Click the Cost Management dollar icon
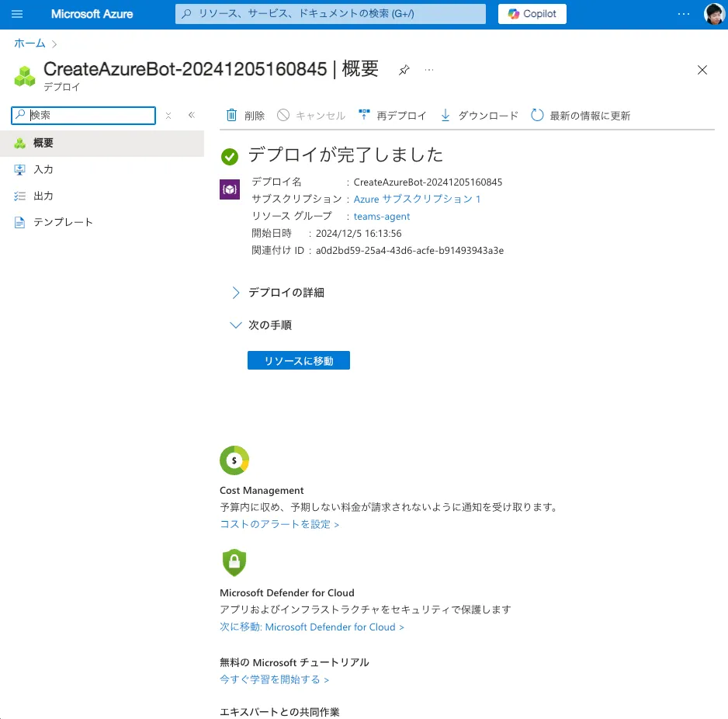728x719 pixels. (234, 460)
